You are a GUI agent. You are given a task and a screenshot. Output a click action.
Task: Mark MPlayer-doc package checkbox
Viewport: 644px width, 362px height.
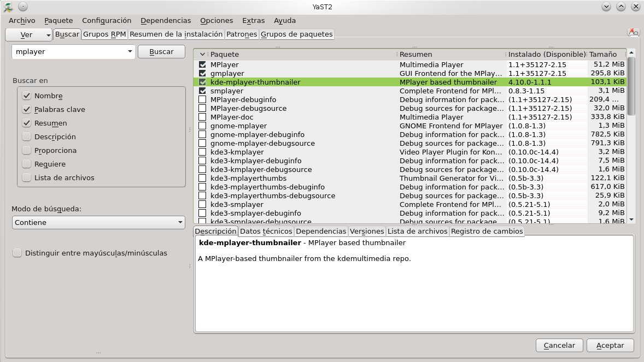(x=202, y=117)
